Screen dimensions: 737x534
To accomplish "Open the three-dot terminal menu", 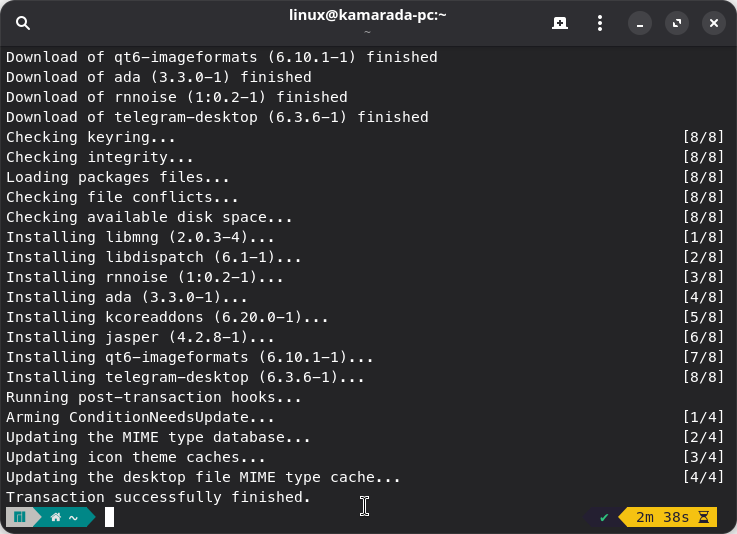I will click(x=600, y=23).
